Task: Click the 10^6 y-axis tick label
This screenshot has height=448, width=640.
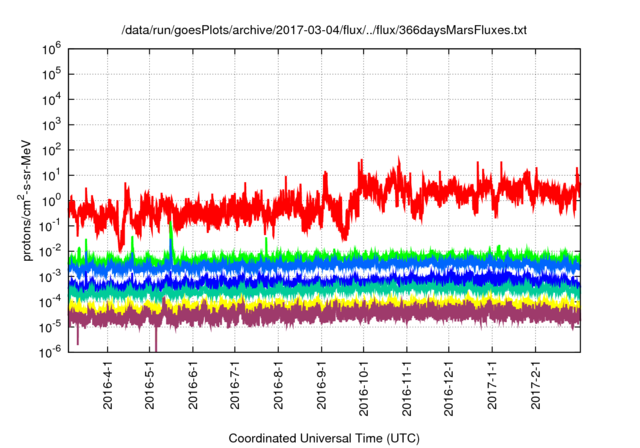Action: pyautogui.click(x=51, y=49)
